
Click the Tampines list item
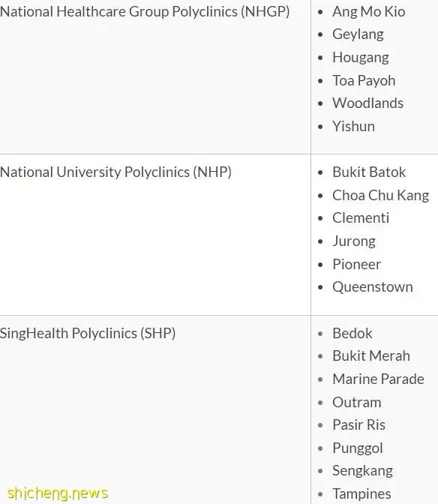(x=361, y=494)
